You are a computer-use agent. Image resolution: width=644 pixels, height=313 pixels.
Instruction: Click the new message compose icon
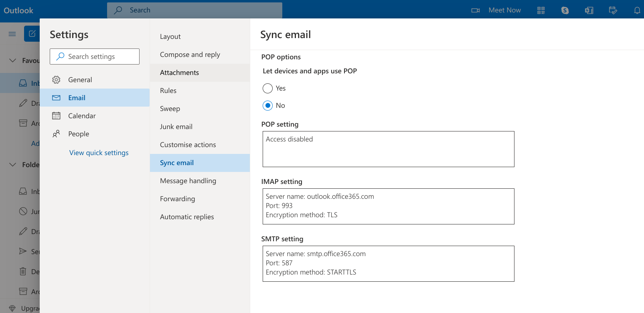[32, 34]
